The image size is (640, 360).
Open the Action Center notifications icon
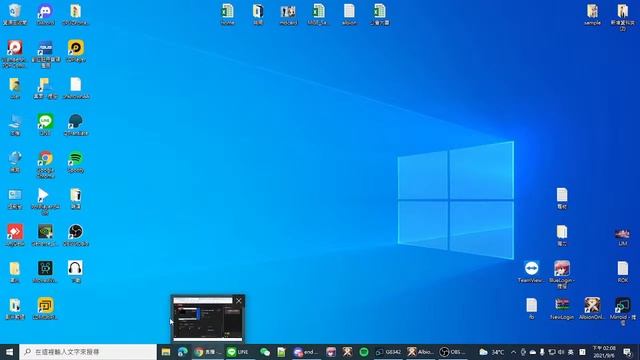627,352
